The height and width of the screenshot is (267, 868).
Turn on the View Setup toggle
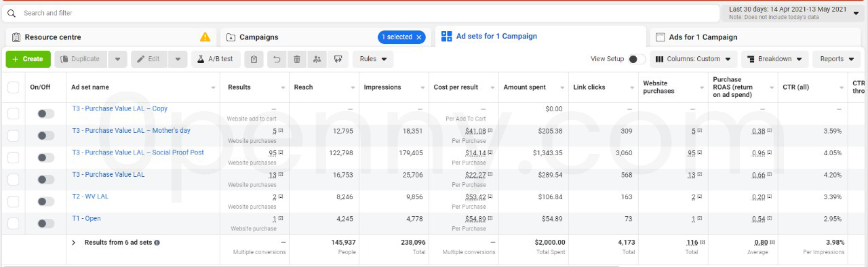tap(636, 59)
